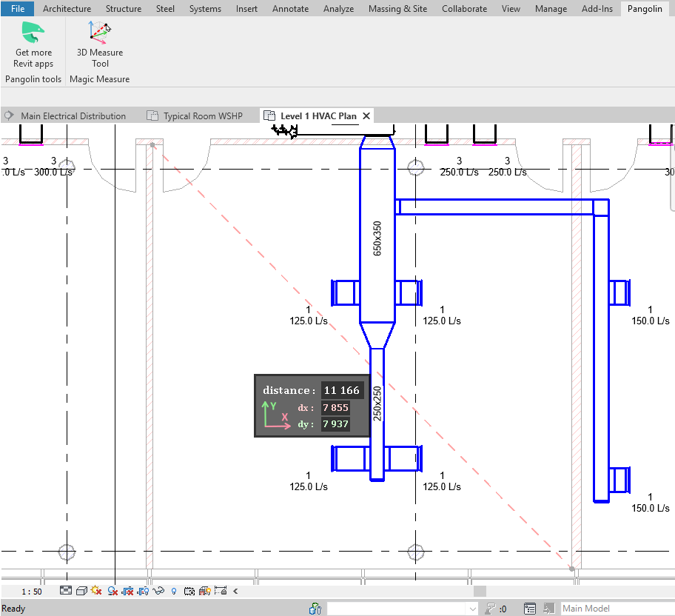Click the Editing Requests icon
The image size is (675, 616).
coord(490,609)
